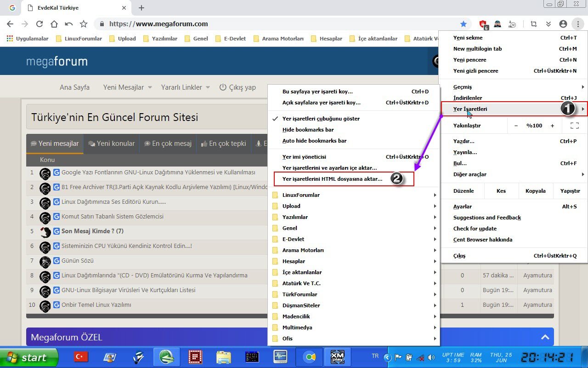This screenshot has height=368, width=588.
Task: Expand the Geçmiş submenu
Action: (x=513, y=87)
